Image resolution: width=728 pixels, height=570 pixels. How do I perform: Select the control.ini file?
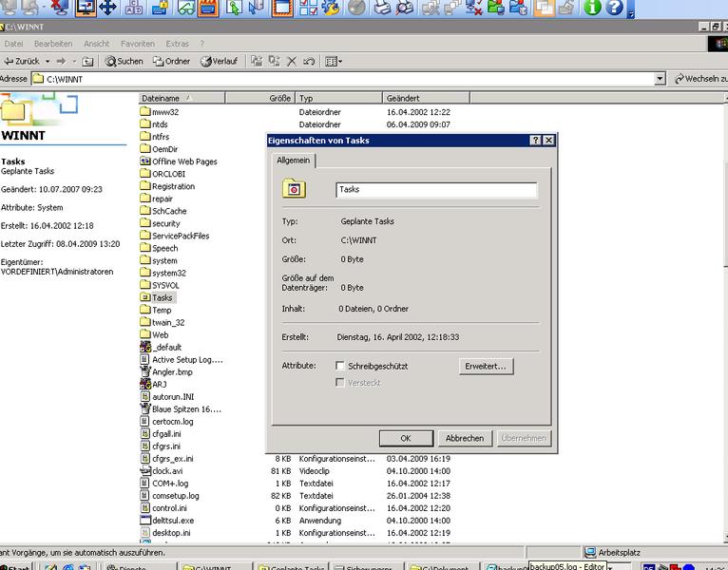(163, 508)
